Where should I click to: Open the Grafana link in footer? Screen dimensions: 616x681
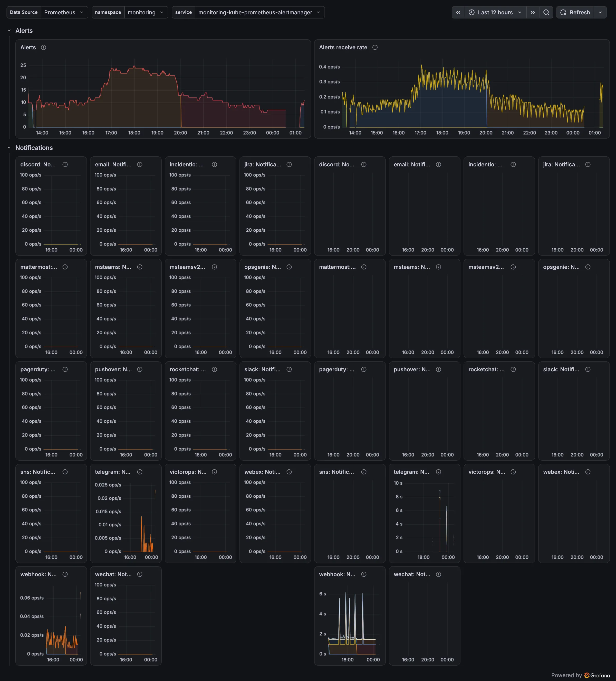pos(597,675)
